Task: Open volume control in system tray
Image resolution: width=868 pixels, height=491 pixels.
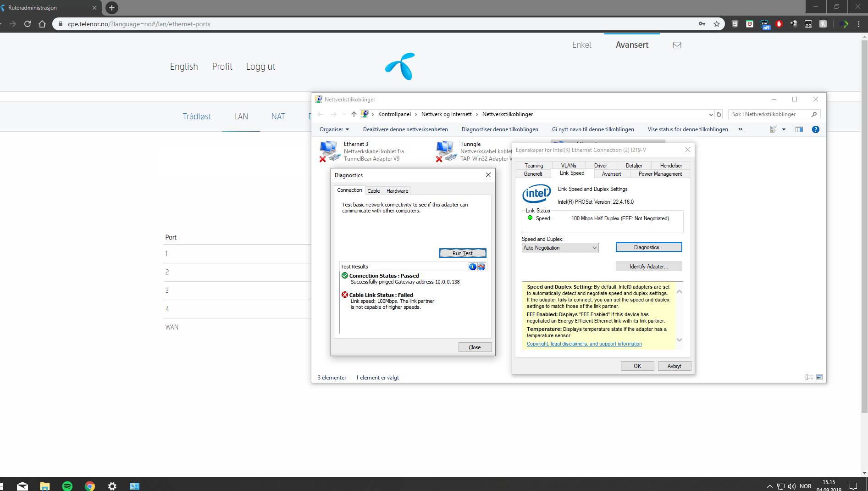Action: (x=792, y=486)
